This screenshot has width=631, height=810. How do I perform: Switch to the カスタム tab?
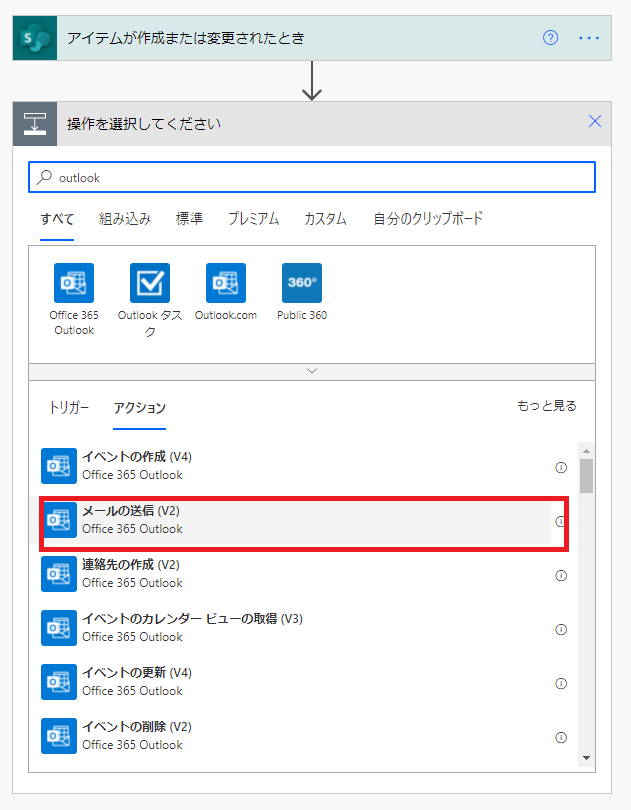tap(325, 219)
